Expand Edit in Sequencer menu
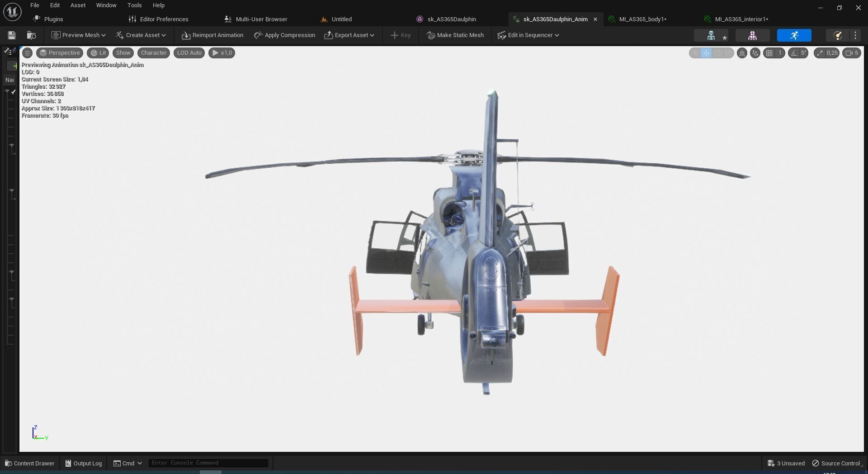 pos(528,35)
